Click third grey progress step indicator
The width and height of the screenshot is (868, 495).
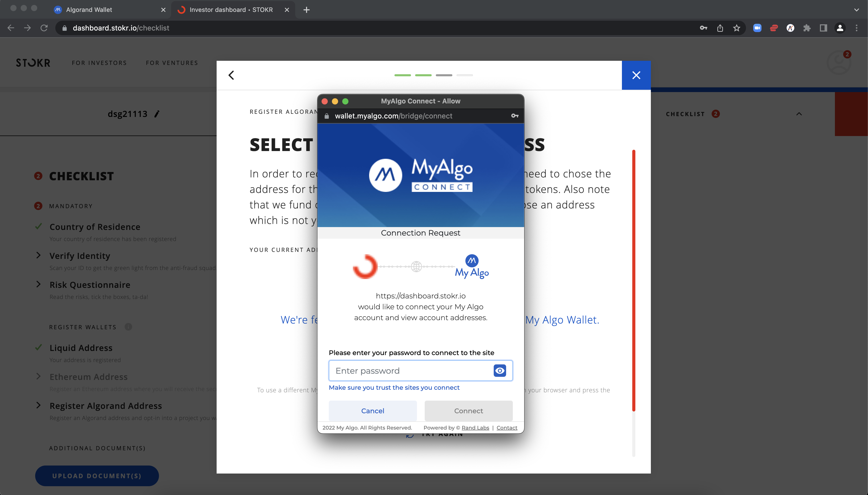point(444,75)
